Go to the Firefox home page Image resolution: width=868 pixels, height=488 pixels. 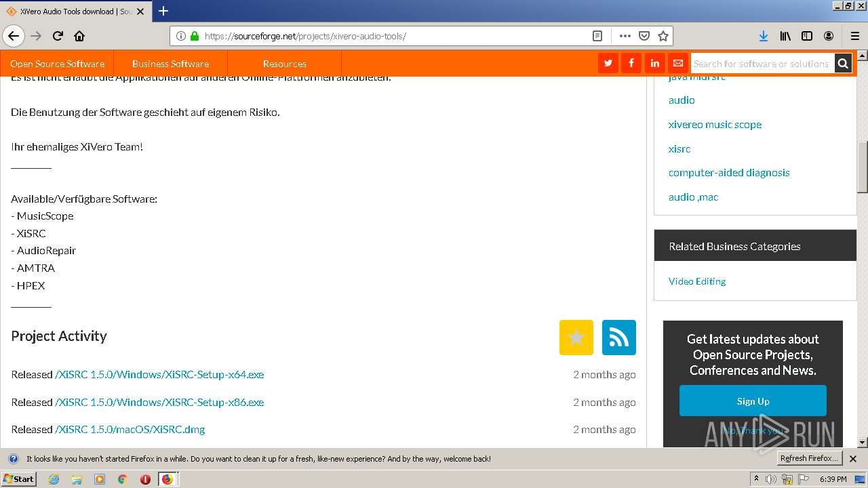pyautogui.click(x=79, y=36)
